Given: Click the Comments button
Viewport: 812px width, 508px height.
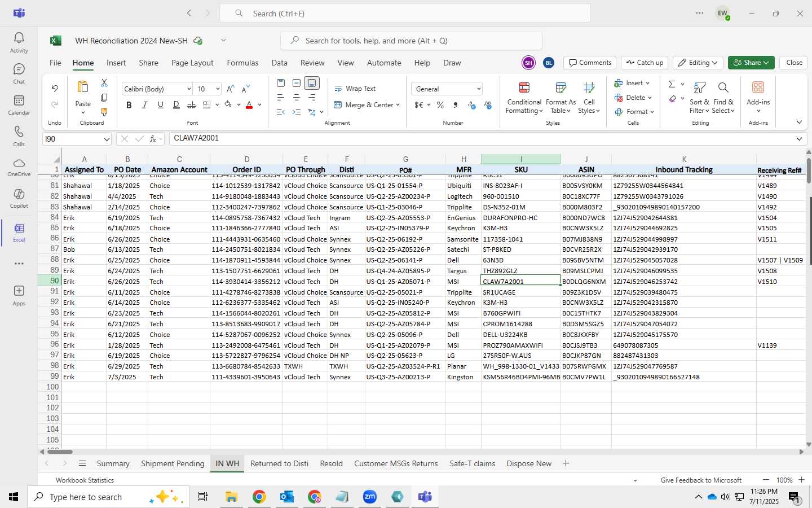Looking at the screenshot, I should (590, 63).
